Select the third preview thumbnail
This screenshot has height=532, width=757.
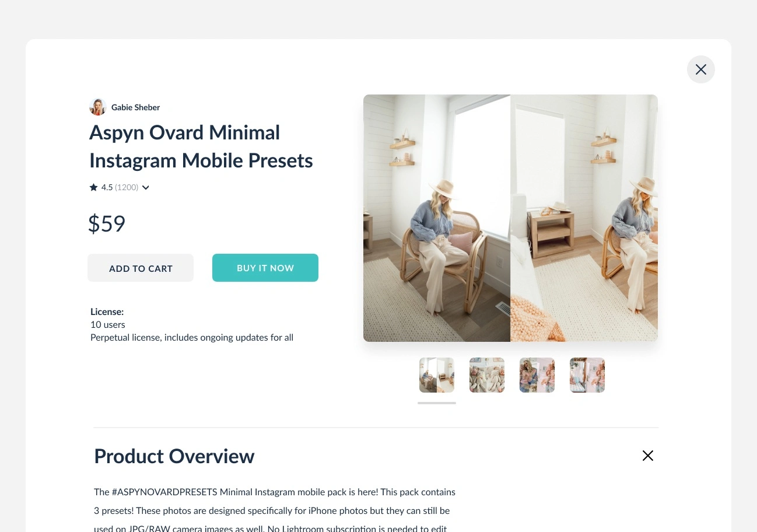(x=537, y=375)
